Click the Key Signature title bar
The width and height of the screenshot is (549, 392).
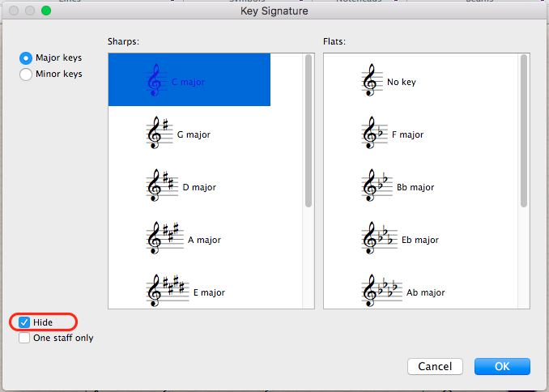coord(274,11)
